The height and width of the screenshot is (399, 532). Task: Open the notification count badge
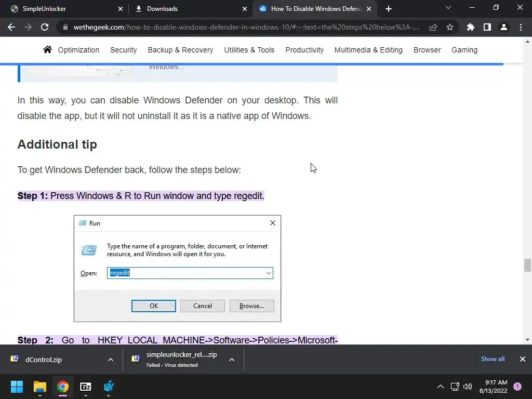coord(517,387)
